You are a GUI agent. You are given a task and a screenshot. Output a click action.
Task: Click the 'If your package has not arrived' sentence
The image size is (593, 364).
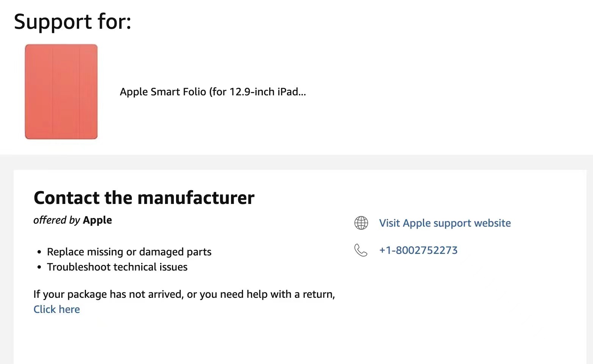tap(184, 294)
